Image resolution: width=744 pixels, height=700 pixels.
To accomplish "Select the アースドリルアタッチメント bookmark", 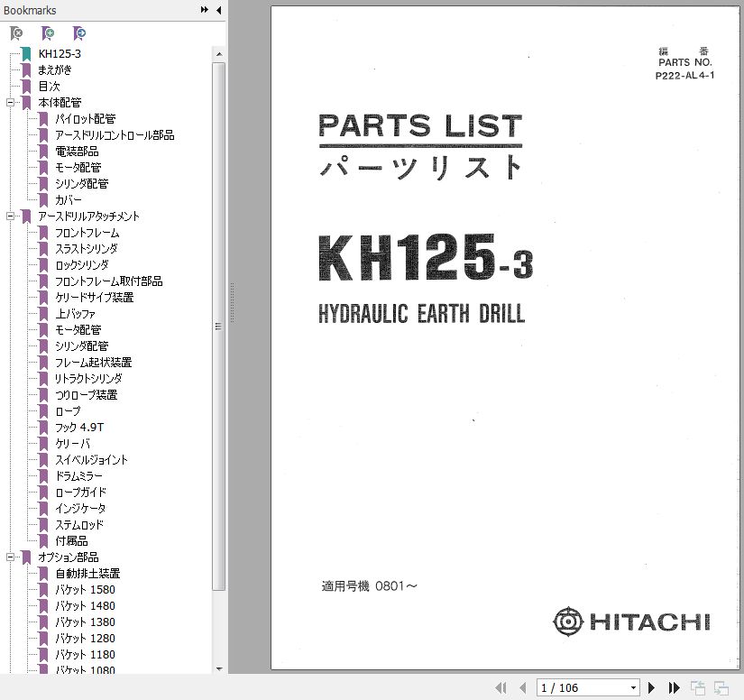I will click(x=88, y=216).
